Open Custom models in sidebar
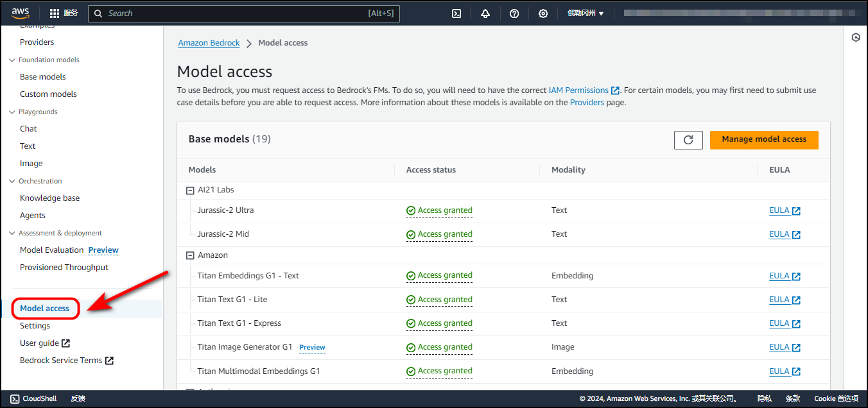Image resolution: width=868 pixels, height=408 pixels. 48,94
